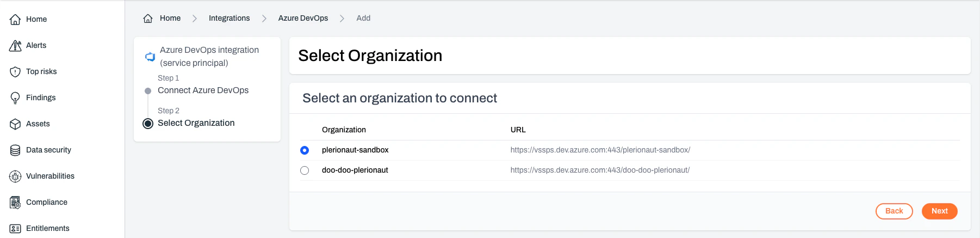Screen dimensions: 980x238
Task: Click the doo-doo-plerionaut organization name
Action: pos(355,170)
